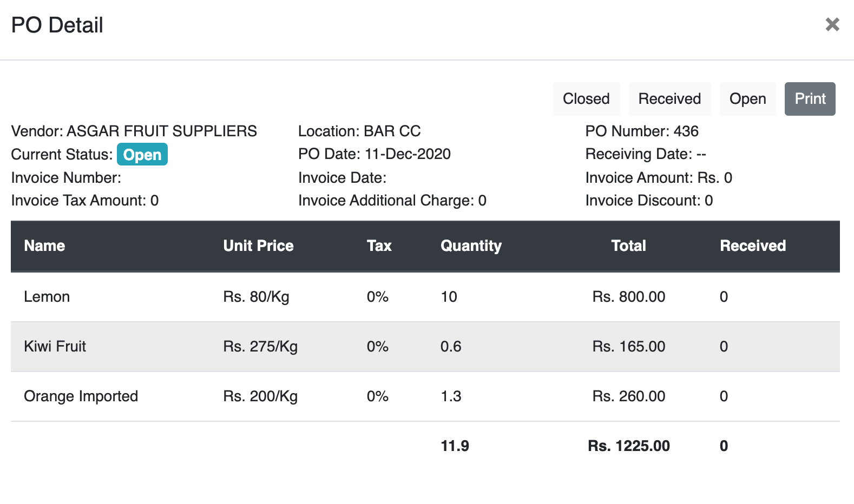The width and height of the screenshot is (854, 504).
Task: Mark the purchase order as Received
Action: click(x=670, y=99)
